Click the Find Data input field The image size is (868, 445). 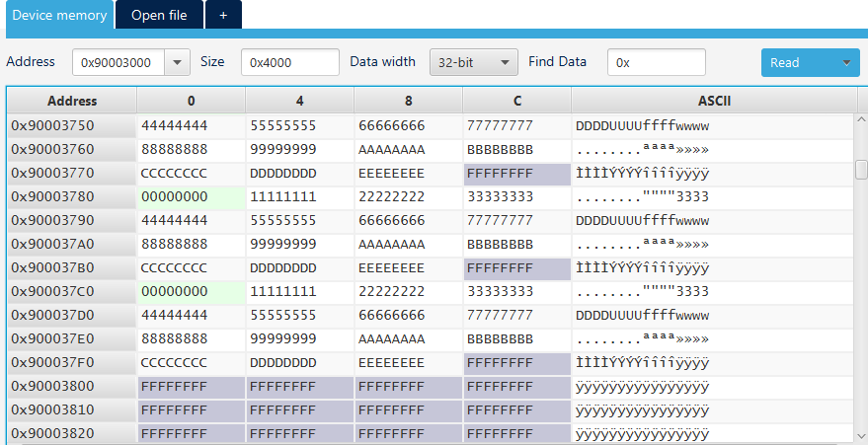[x=656, y=62]
